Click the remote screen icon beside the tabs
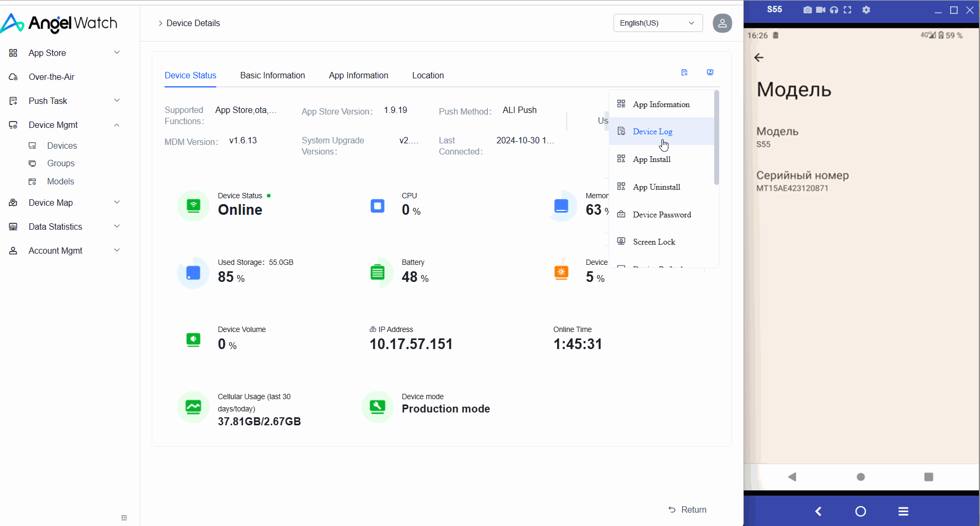This screenshot has width=980, height=526. [x=710, y=72]
